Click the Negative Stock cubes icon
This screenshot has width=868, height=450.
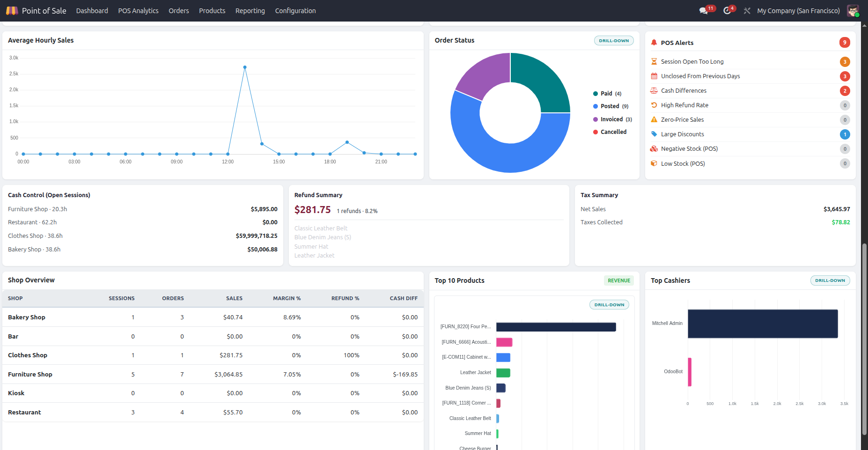pos(654,148)
